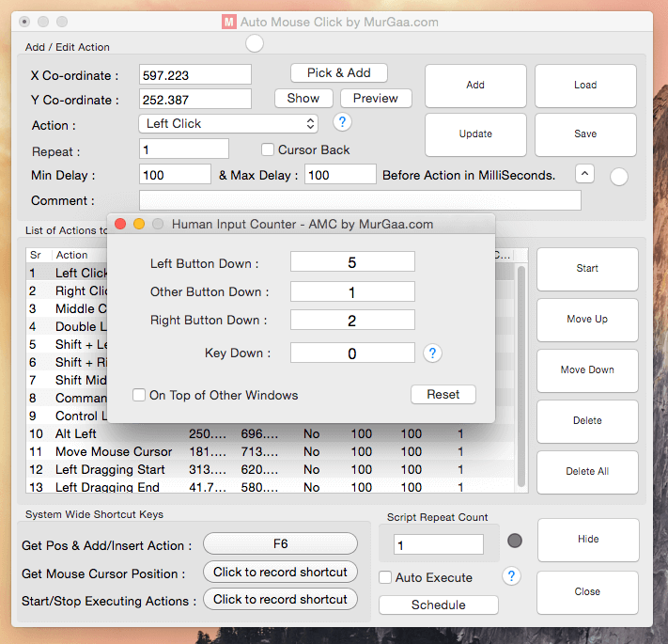Image resolution: width=668 pixels, height=644 pixels.
Task: Start executing the action list
Action: pyautogui.click(x=587, y=269)
